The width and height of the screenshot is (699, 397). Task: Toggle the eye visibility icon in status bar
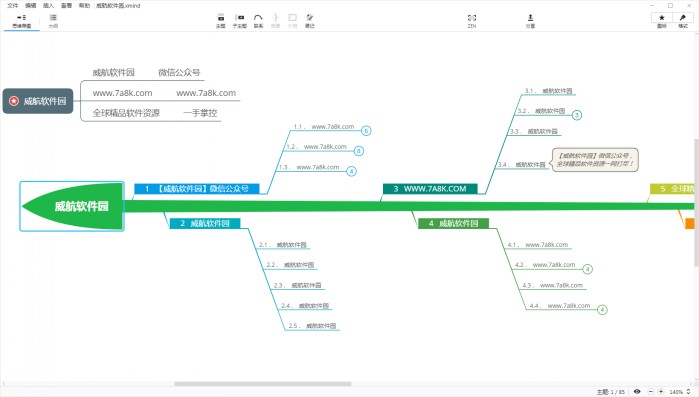pyautogui.click(x=637, y=392)
